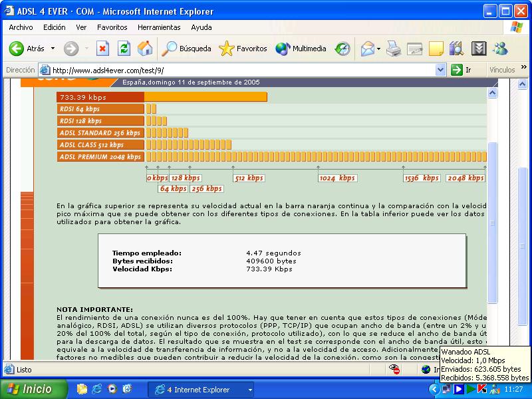Image resolution: width=532 pixels, height=399 pixels.
Task: Click the inner frame vertical scrollbar thumb
Action: click(493, 223)
